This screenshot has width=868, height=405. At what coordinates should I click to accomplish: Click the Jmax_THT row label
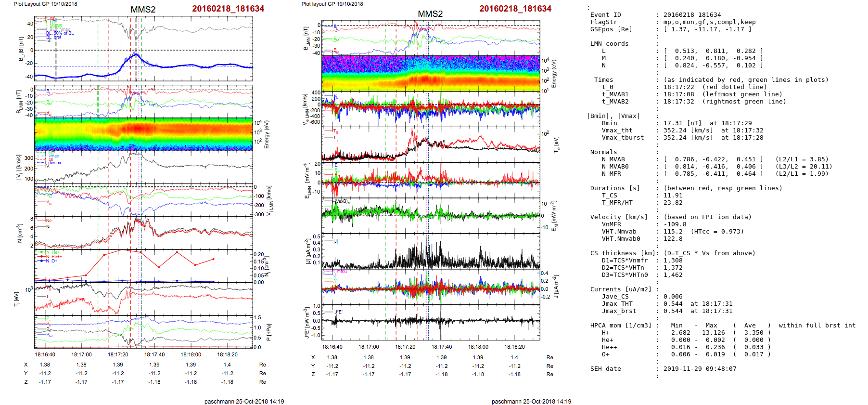617,304
